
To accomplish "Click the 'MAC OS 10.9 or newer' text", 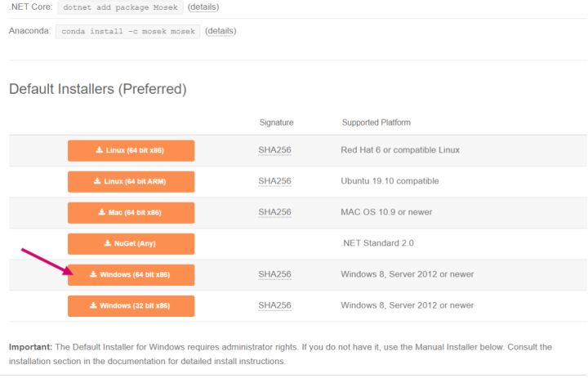I will [386, 212].
